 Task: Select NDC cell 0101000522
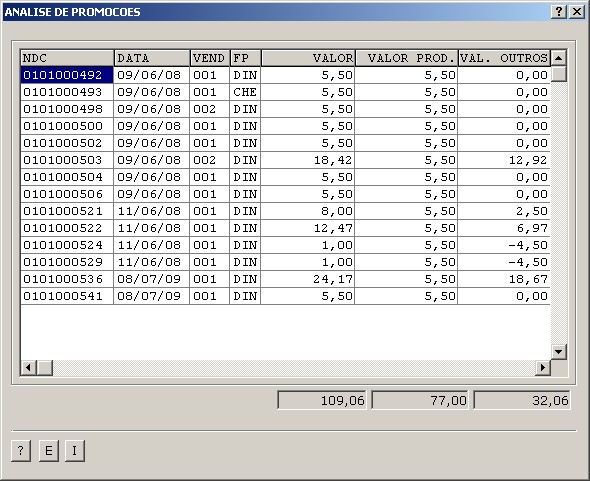[x=67, y=228]
